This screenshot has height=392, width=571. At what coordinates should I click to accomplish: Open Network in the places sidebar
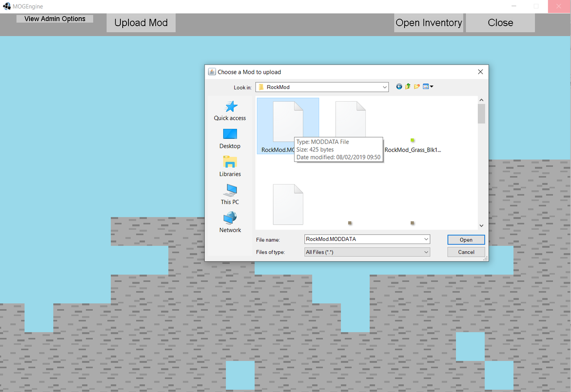[230, 223]
